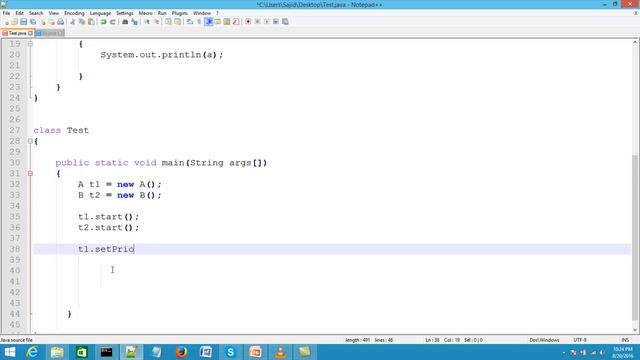Open the Settings menu

coord(124,13)
